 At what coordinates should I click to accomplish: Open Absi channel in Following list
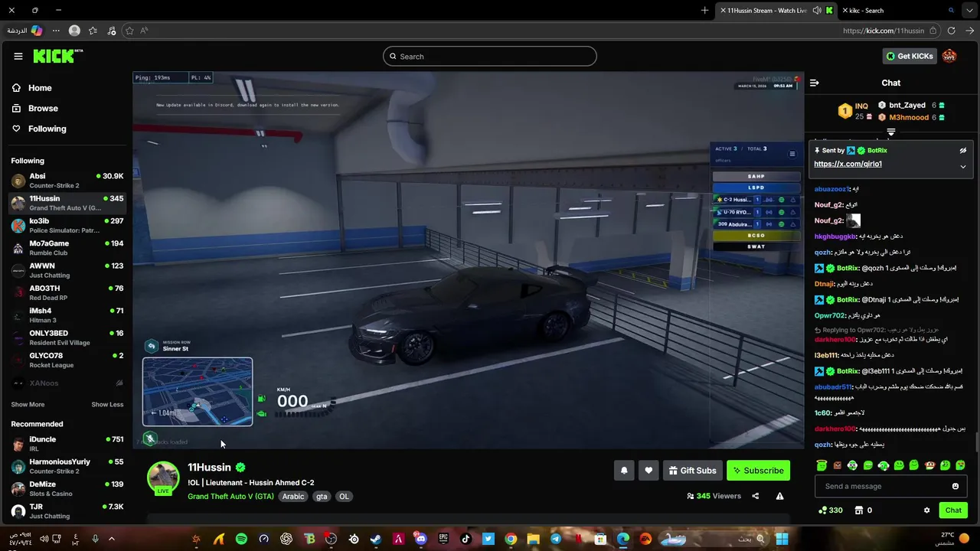(x=67, y=181)
